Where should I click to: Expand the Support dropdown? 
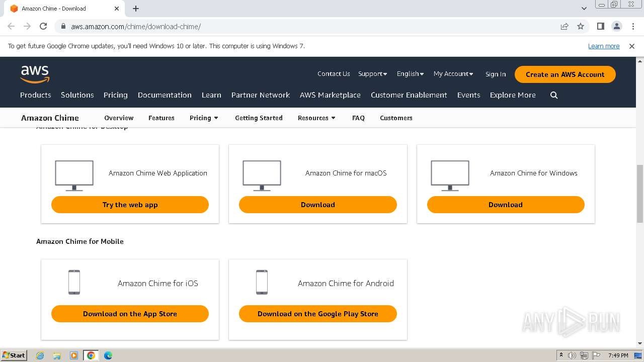click(x=372, y=74)
